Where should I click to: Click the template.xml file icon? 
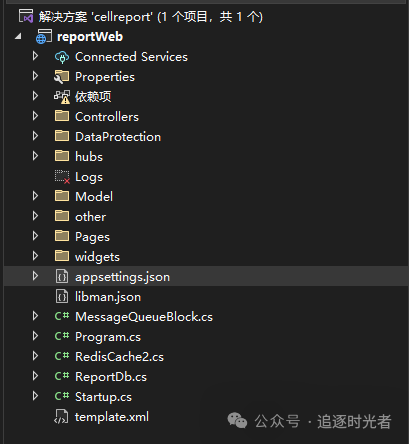61,417
